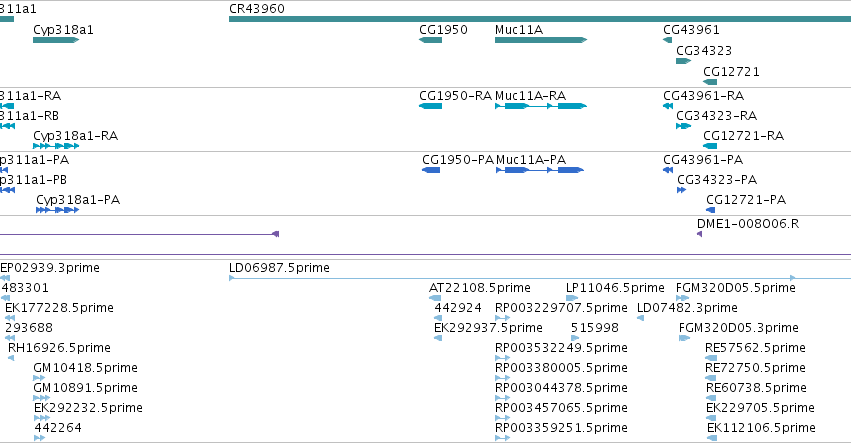Click the Cyp318a1-RA transcript label
The height and width of the screenshot is (443, 851).
[75, 136]
